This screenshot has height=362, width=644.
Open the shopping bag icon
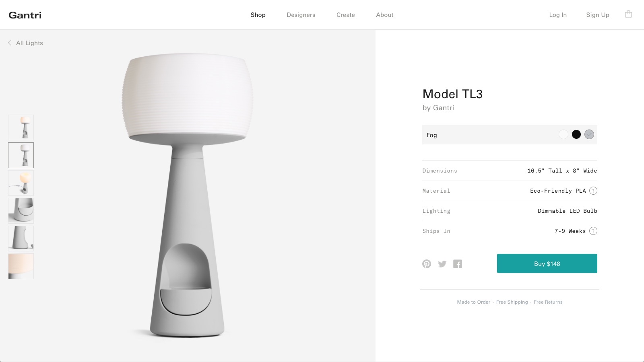(628, 14)
